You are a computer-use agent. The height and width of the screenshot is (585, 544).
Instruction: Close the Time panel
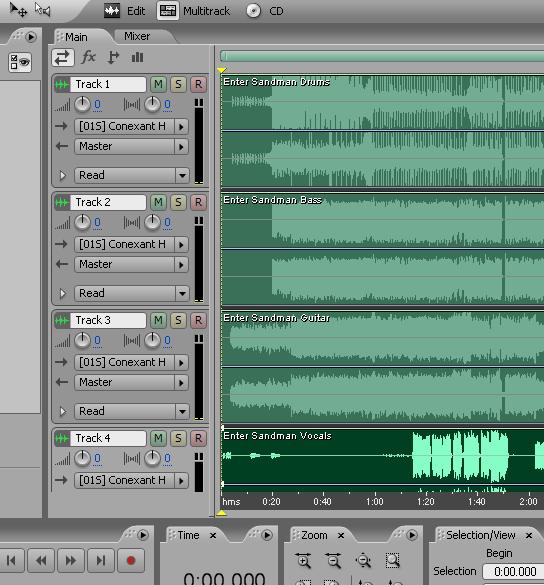point(213,535)
